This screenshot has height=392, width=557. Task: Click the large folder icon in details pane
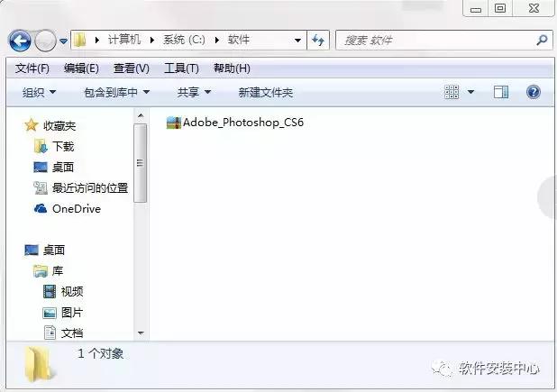[40, 364]
